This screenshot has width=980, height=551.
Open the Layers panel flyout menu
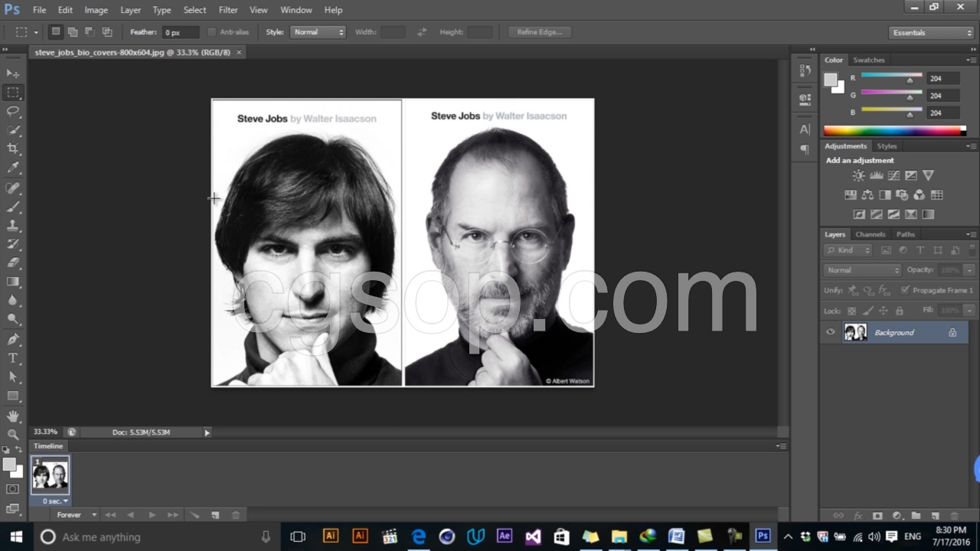[971, 234]
